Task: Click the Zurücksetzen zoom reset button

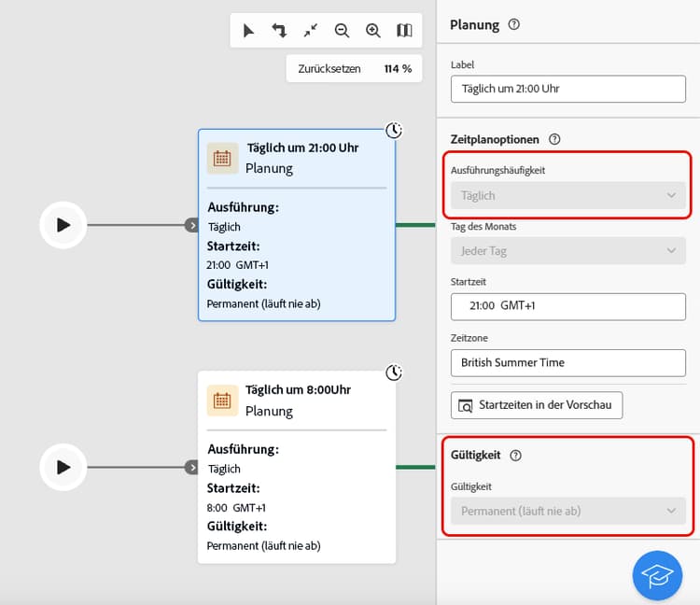Action: [329, 69]
